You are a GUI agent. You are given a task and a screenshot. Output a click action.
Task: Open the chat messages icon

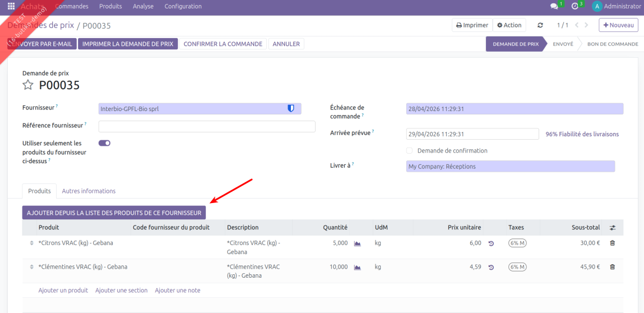click(x=554, y=7)
